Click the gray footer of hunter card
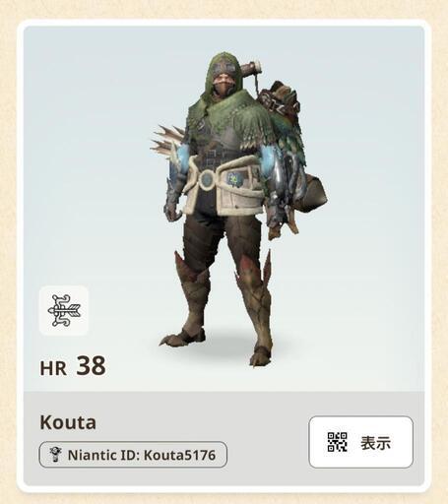The width and height of the screenshot is (448, 504). [x=224, y=439]
